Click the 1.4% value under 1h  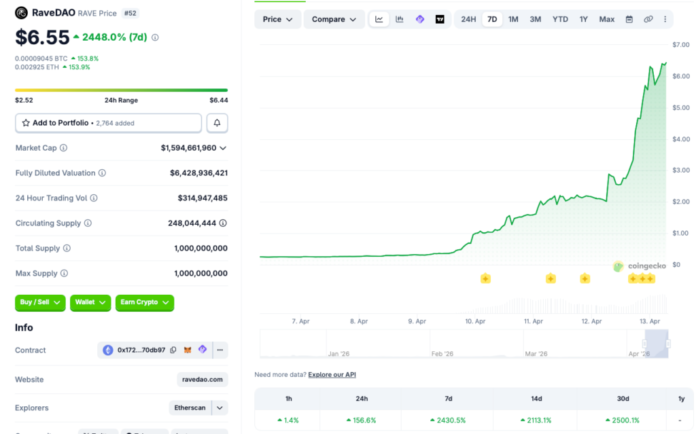tap(289, 420)
